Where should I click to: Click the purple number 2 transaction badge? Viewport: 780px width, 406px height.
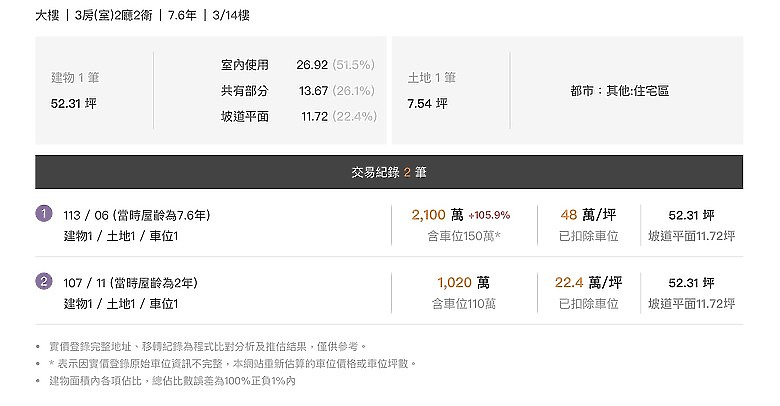(44, 282)
